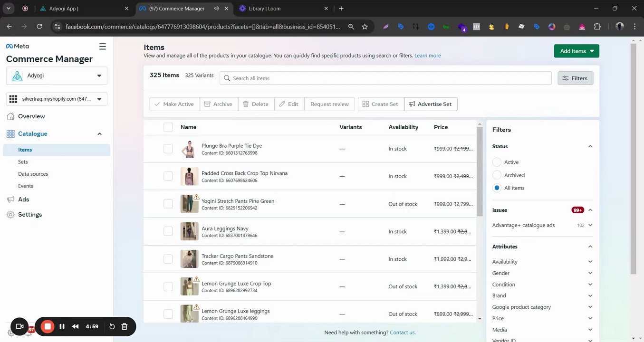The image size is (644, 342).
Task: Click the items list vertical scrollbar
Action: pyautogui.click(x=480, y=172)
